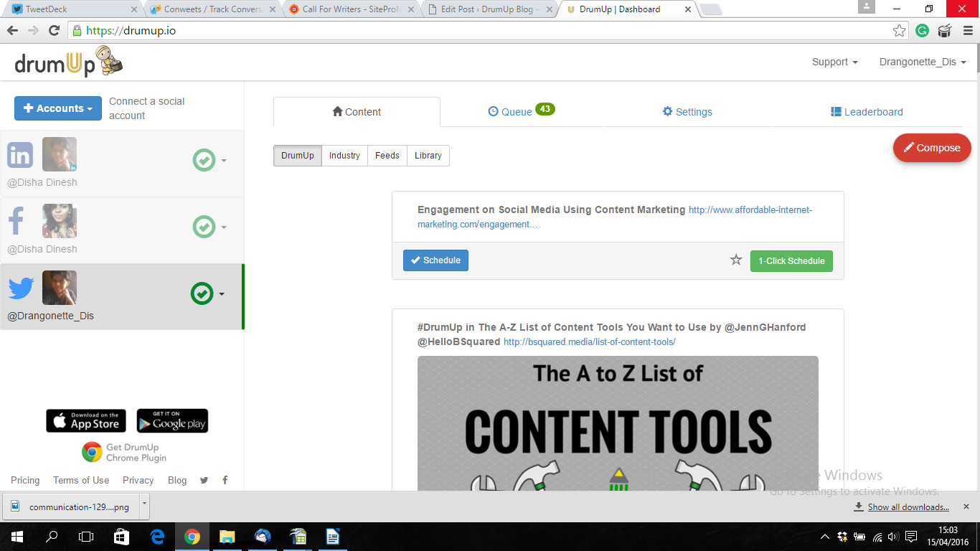Click the red Compose button

click(x=932, y=148)
